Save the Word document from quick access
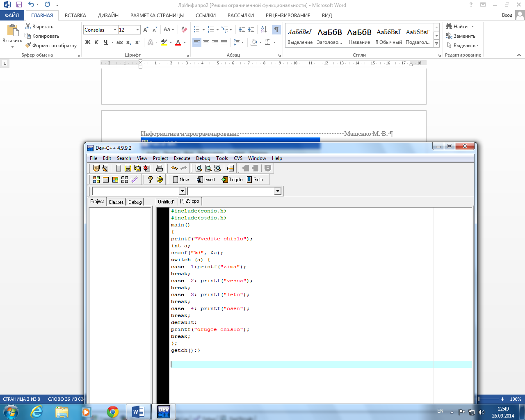This screenshot has width=525, height=420. coord(19,5)
